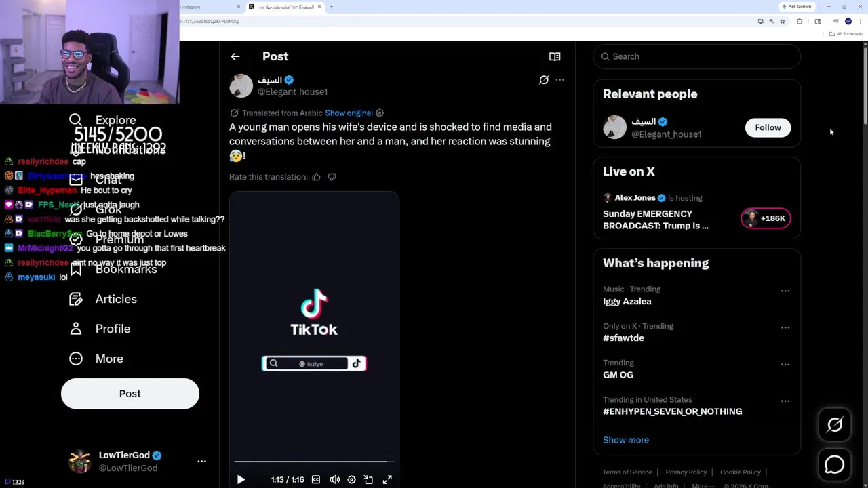The width and height of the screenshot is (868, 488).
Task: Open Chrome three-dot menu
Action: point(859,21)
